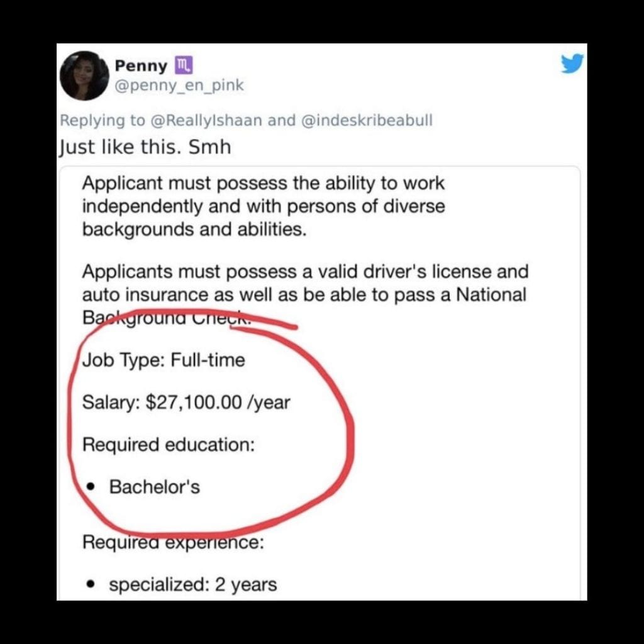Open the embedded job listing image
Screen dimensions: 644x644
(x=319, y=383)
